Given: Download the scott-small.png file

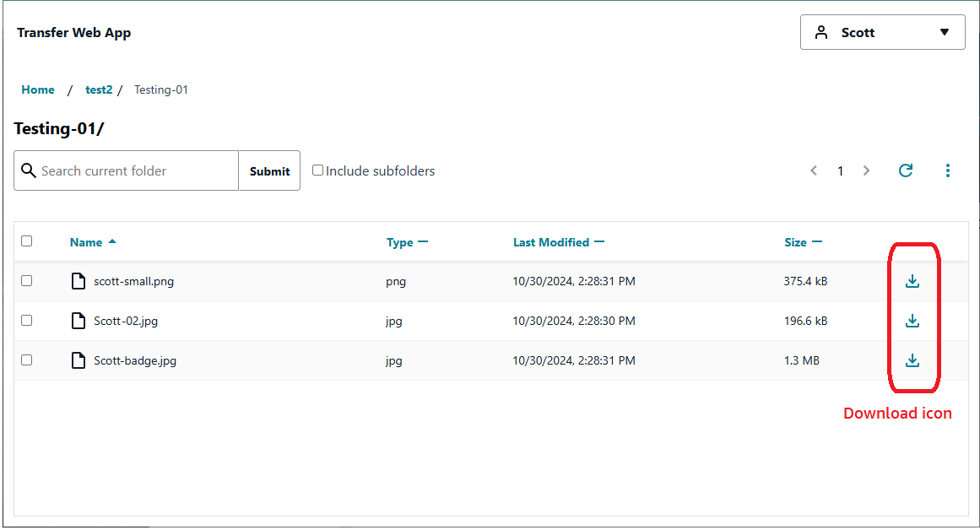Looking at the screenshot, I should tap(912, 281).
